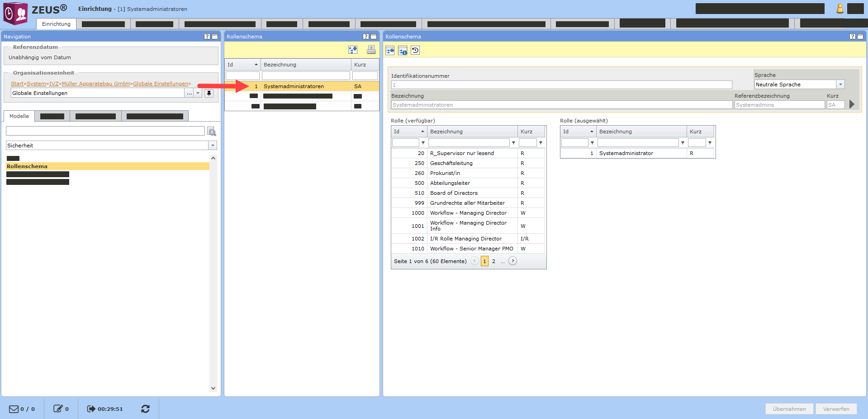Click the history clock icon in Rollenschema toolbar
This screenshot has width=868, height=419.
[x=415, y=50]
